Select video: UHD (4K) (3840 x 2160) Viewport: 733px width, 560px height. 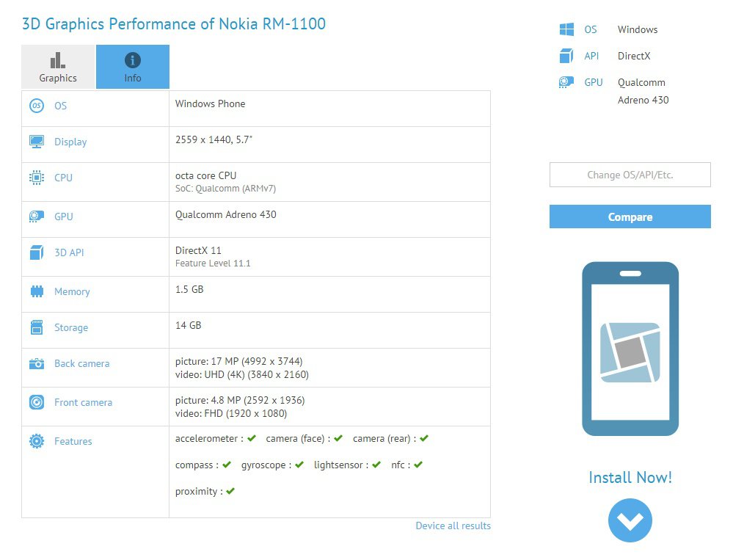coord(241,374)
